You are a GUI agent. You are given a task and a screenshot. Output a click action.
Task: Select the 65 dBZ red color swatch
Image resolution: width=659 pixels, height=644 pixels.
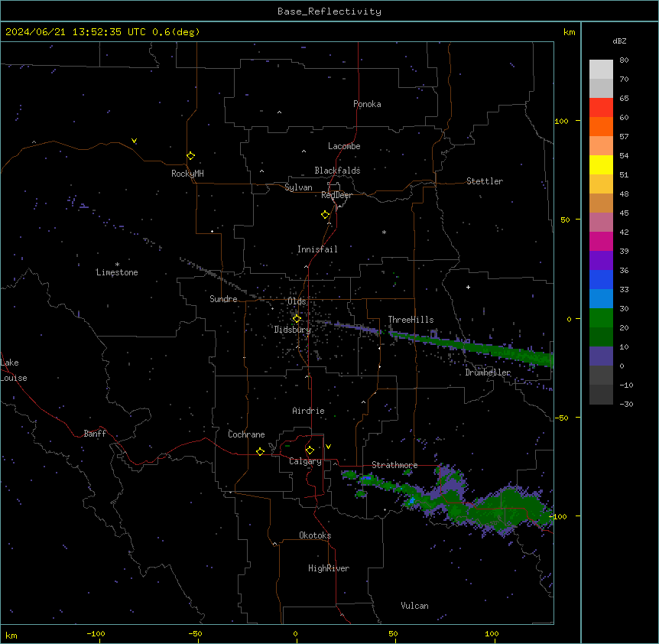pyautogui.click(x=601, y=107)
